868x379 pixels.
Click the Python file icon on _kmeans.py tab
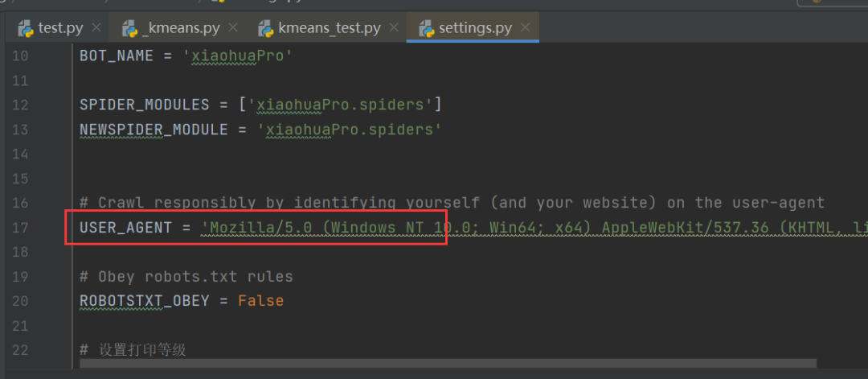pos(129,27)
